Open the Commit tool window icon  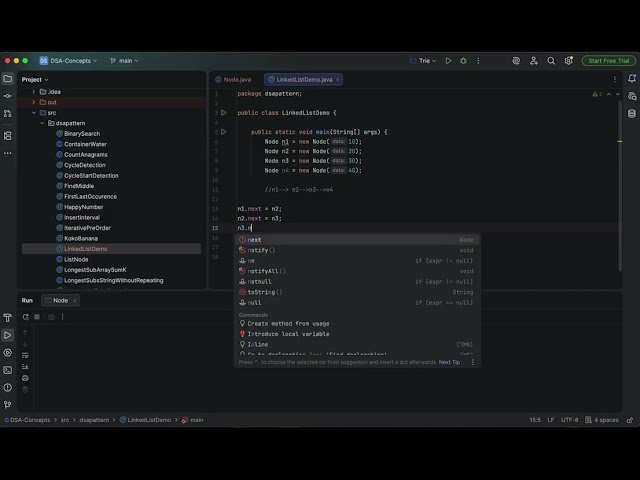click(8, 96)
